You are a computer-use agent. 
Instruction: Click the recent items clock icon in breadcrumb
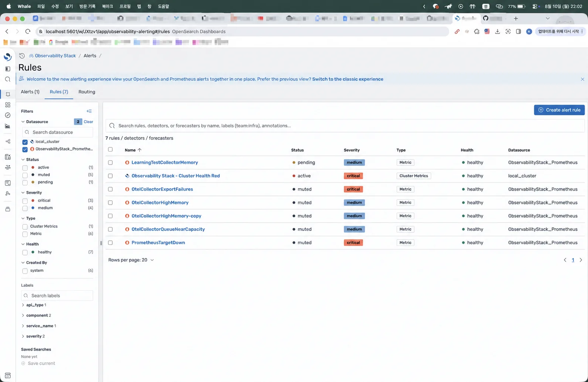pos(22,56)
